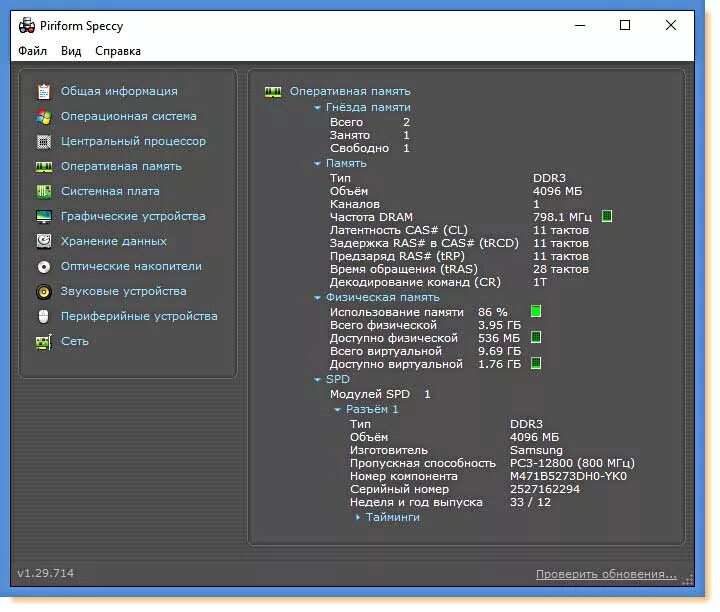Toggle the Использование памяти indicator square
The width and height of the screenshot is (720, 612).
coord(535,312)
